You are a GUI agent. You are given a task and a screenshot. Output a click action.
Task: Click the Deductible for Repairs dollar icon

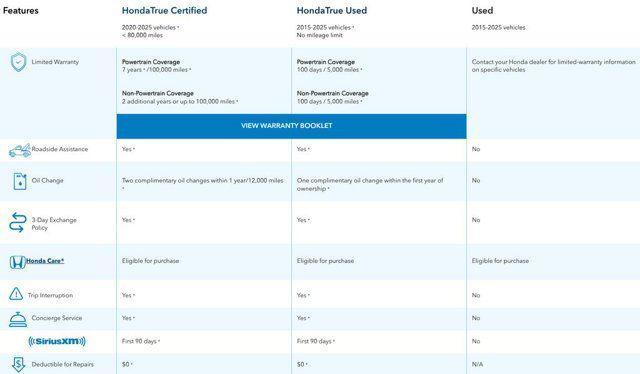tap(18, 365)
